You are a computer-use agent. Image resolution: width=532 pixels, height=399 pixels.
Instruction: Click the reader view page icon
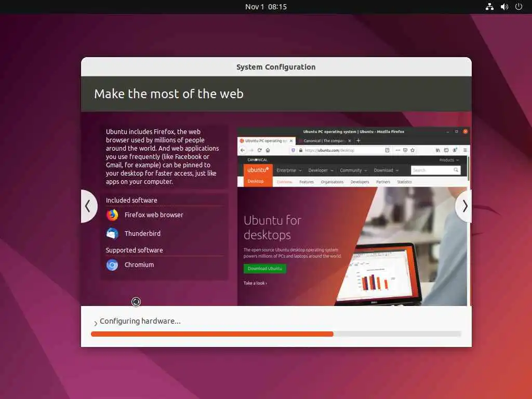tap(387, 150)
